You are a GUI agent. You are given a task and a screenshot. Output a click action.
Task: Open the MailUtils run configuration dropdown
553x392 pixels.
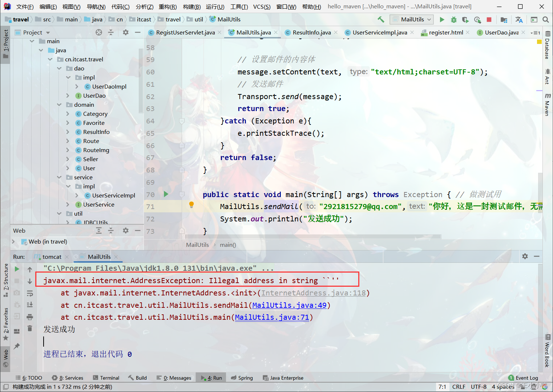pos(412,20)
